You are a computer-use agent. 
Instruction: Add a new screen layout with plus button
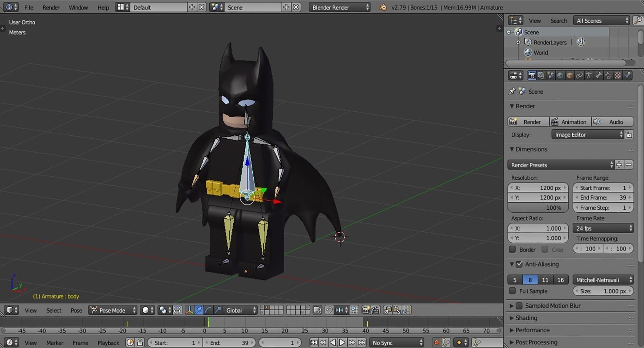[x=192, y=7]
